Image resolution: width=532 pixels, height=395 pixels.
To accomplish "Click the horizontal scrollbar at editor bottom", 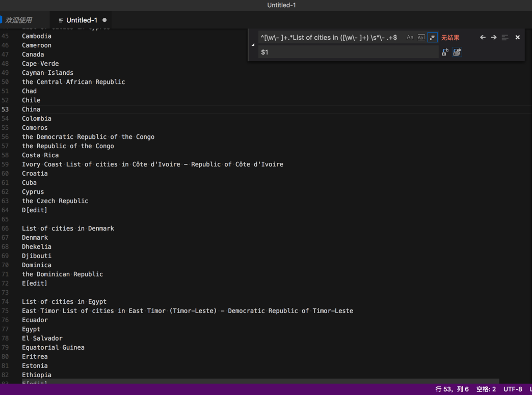I will (260, 381).
